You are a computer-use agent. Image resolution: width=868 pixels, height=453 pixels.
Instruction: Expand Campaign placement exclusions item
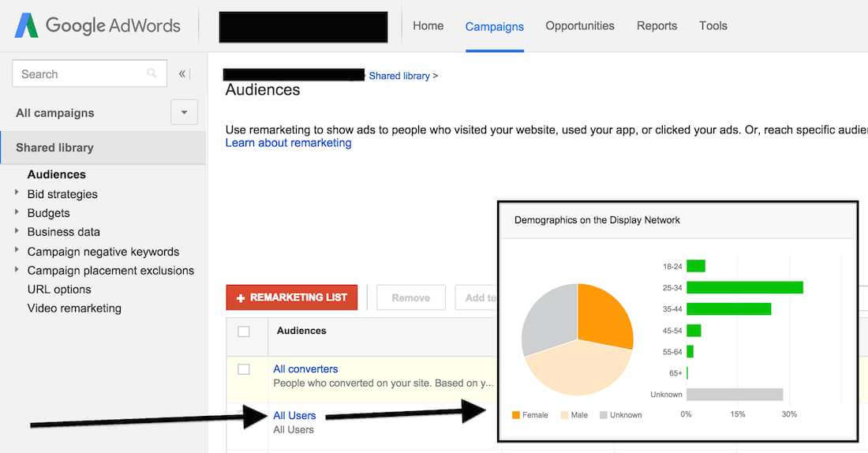17,270
